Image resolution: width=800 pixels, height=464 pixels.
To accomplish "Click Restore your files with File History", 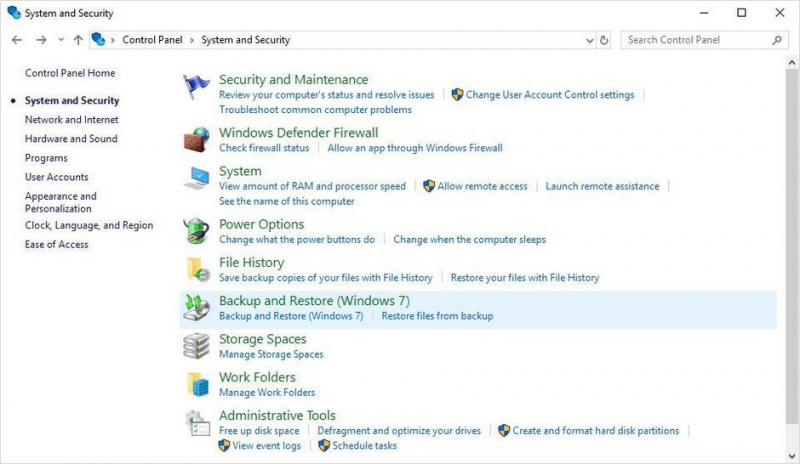I will [524, 278].
